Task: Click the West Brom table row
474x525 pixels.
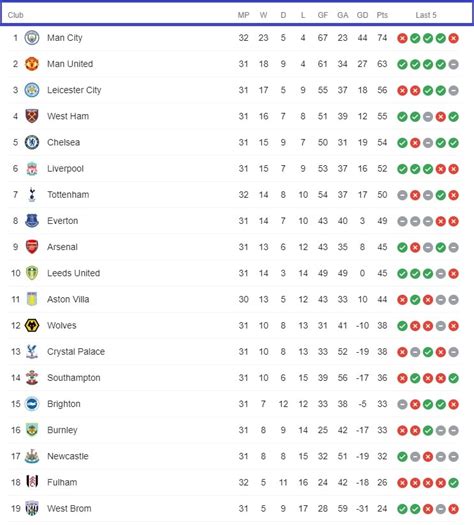Action: [236, 509]
